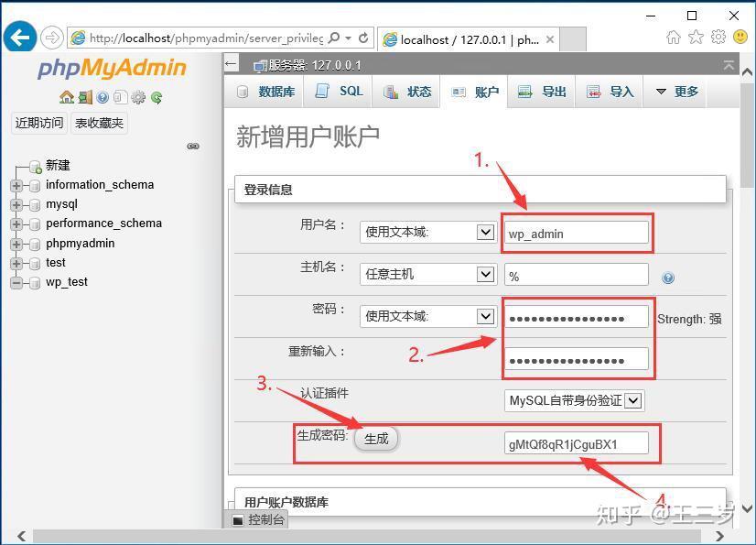Select performance_schema database
Viewport: 756px width, 545px height.
[103, 223]
